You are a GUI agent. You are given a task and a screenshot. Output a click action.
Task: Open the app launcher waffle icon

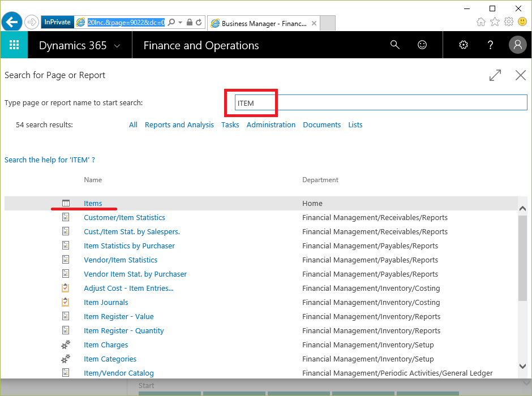(x=14, y=45)
